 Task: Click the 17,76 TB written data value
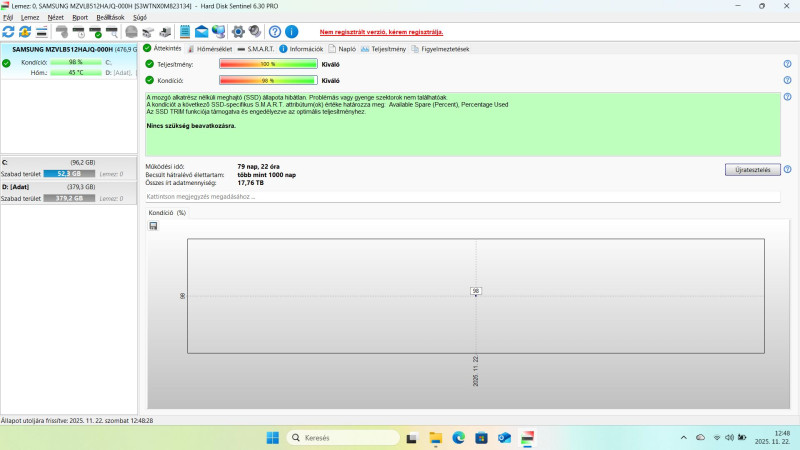pos(251,183)
